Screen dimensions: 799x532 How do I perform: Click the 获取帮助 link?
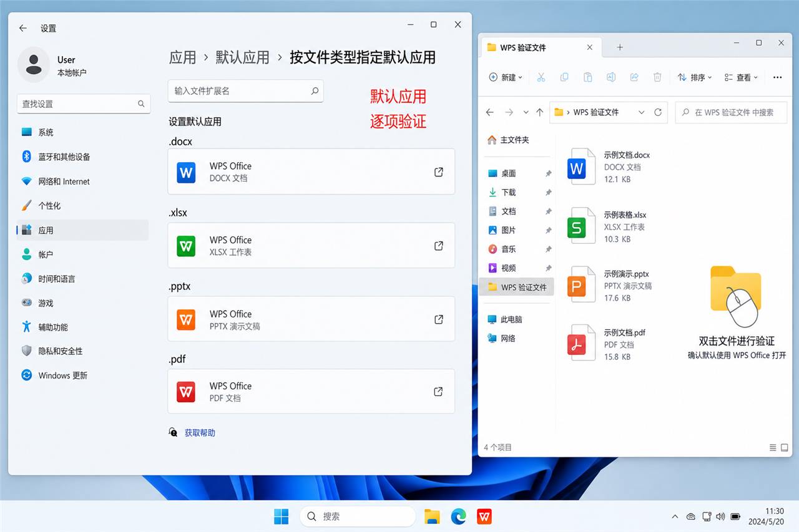[200, 432]
